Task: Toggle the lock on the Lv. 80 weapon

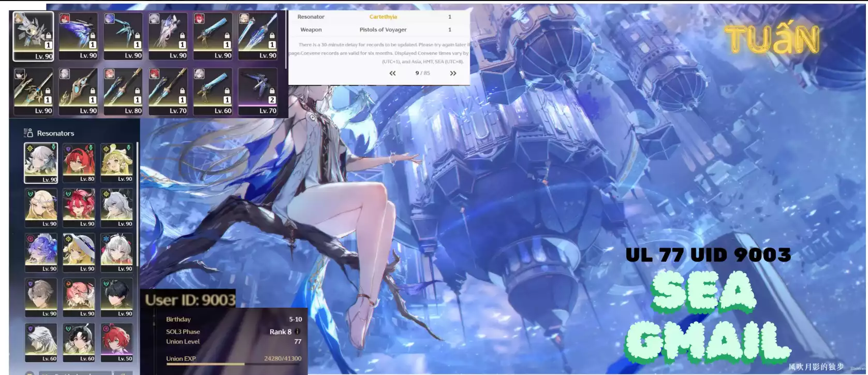Action: click(x=137, y=91)
